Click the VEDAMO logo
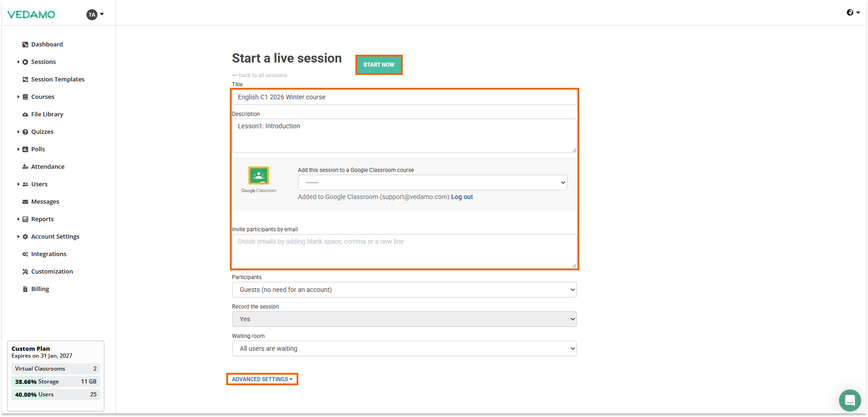Screen dimensions: 868x417 click(x=31, y=15)
